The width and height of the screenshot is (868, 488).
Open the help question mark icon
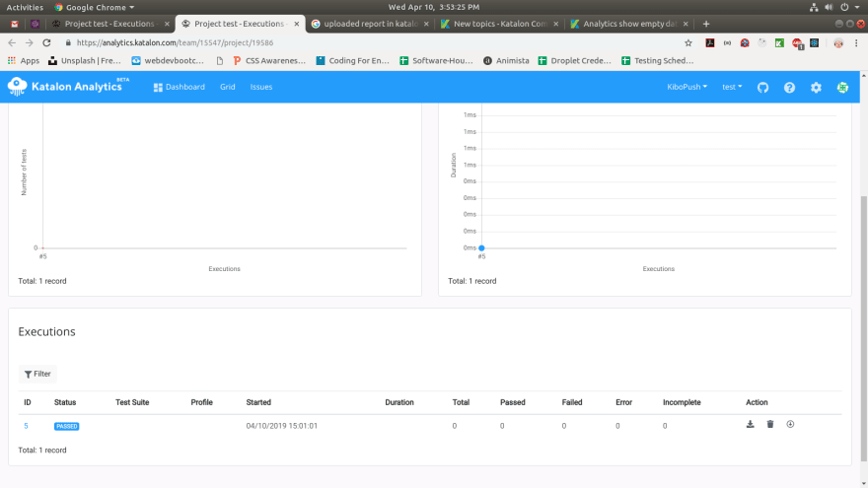(x=789, y=88)
